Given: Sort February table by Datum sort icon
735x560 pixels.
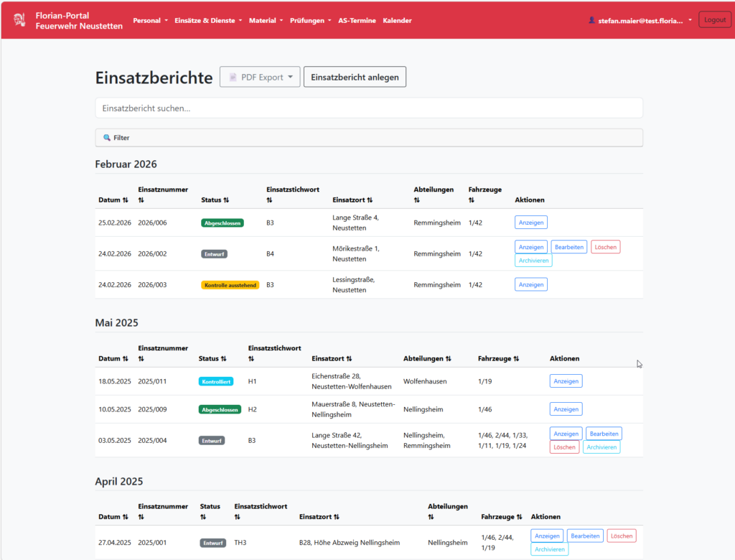Looking at the screenshot, I should (x=126, y=200).
